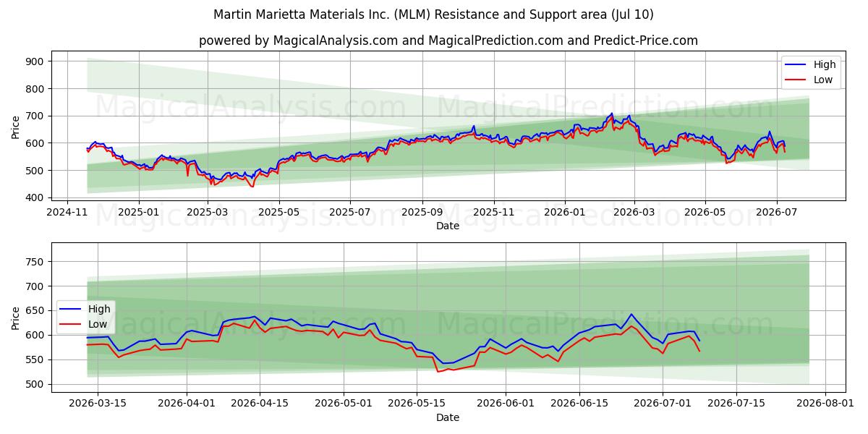The image size is (868, 434).
Task: Click the 2026-05-15 date tick label
Action: click(417, 404)
